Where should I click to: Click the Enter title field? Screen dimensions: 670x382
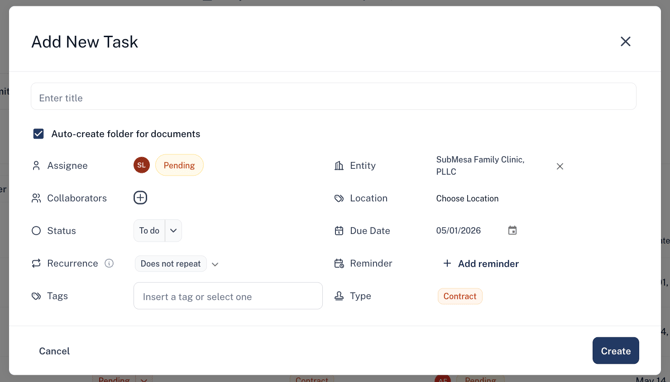point(333,97)
